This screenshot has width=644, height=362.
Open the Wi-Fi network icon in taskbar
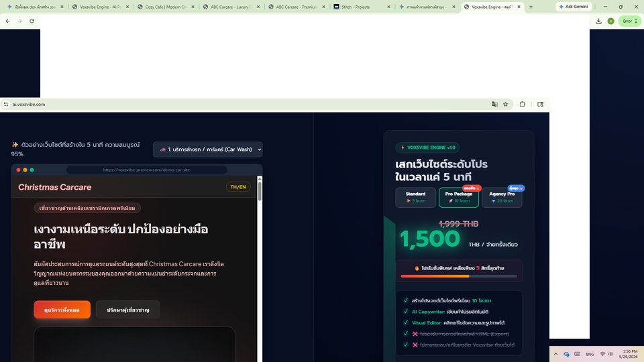tap(602, 354)
